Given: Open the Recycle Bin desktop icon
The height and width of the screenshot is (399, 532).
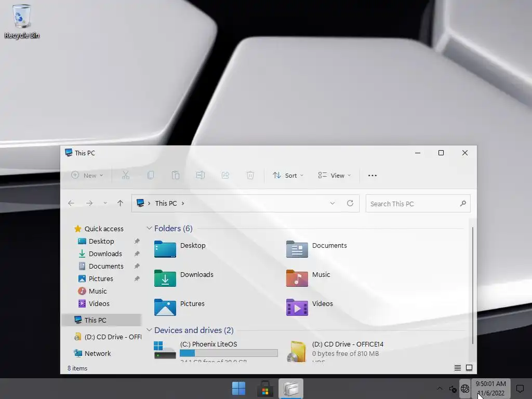Looking at the screenshot, I should tap(22, 21).
